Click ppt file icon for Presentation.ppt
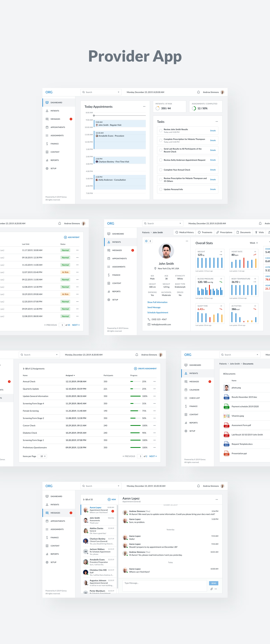 point(226,453)
